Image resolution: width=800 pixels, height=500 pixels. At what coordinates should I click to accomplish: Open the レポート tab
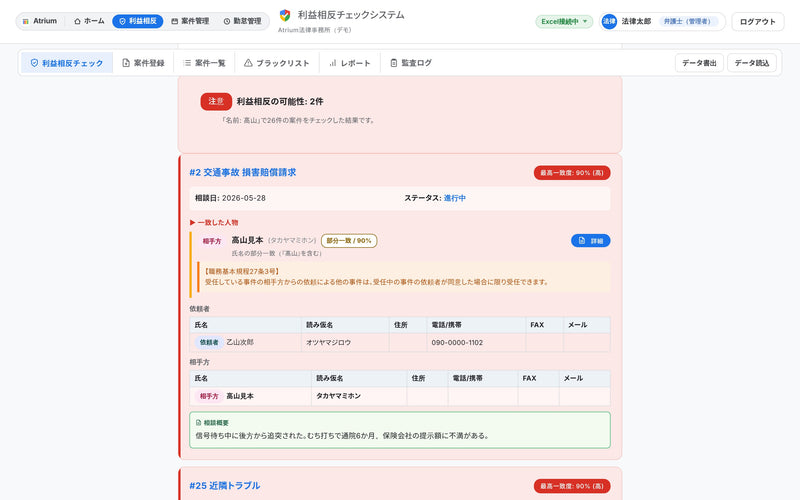(350, 63)
